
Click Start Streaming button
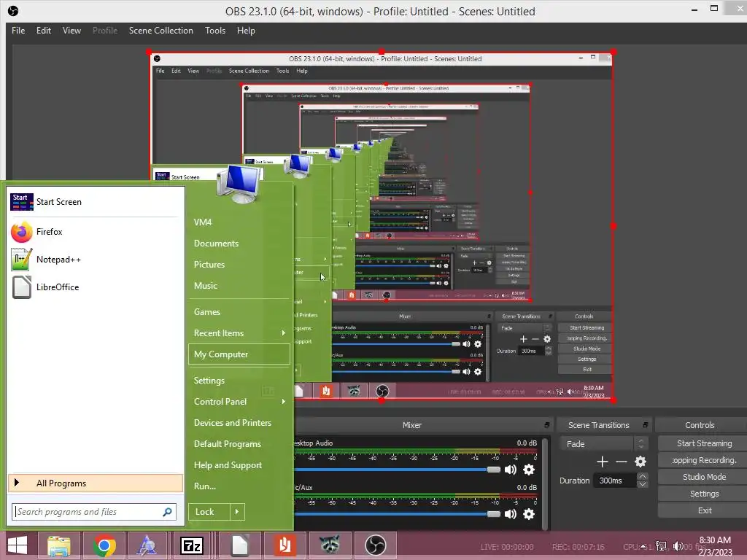coord(704,443)
